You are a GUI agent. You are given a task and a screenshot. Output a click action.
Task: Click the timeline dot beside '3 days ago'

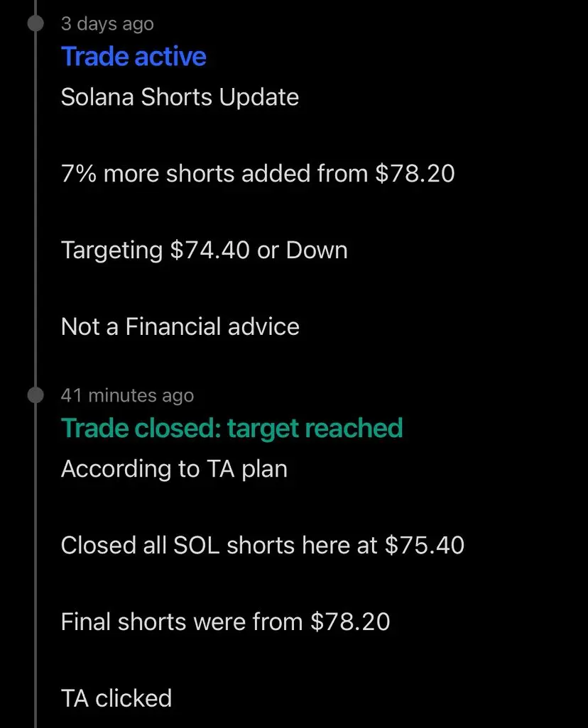(36, 23)
